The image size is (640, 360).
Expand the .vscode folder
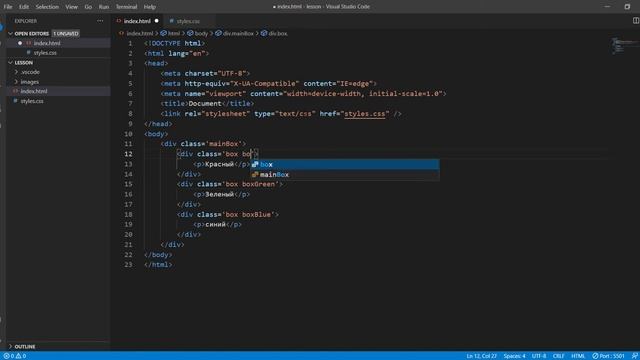[x=31, y=72]
